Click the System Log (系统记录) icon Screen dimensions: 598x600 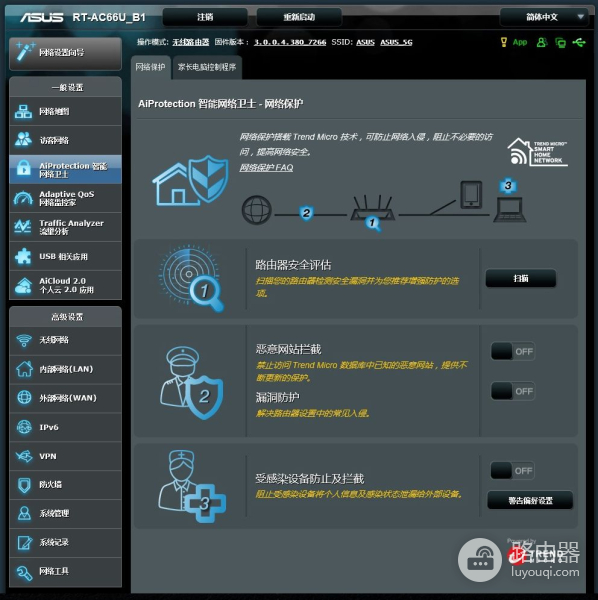[25, 543]
